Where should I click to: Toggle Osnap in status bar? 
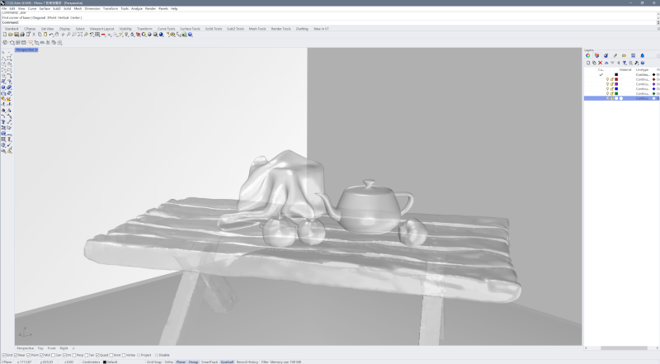point(193,362)
